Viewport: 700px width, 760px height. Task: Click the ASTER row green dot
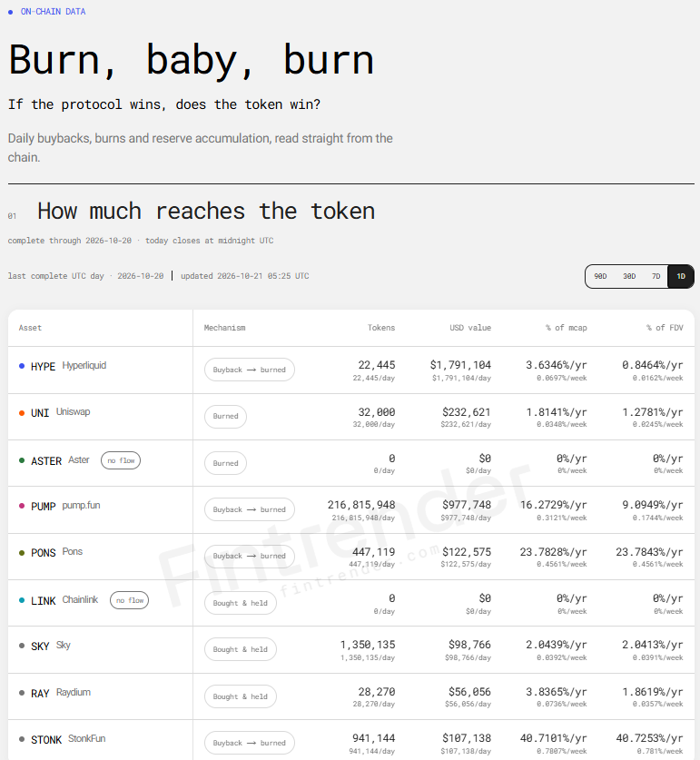pos(21,460)
